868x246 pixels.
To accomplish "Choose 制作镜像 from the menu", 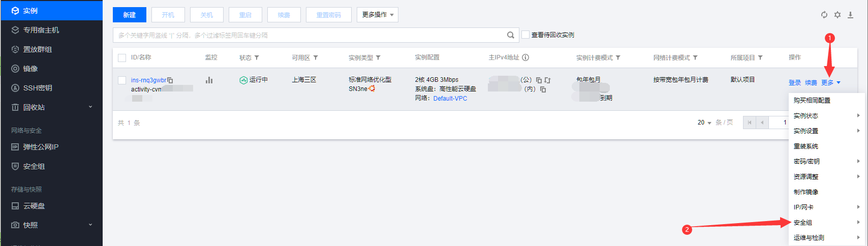I will [x=826, y=192].
